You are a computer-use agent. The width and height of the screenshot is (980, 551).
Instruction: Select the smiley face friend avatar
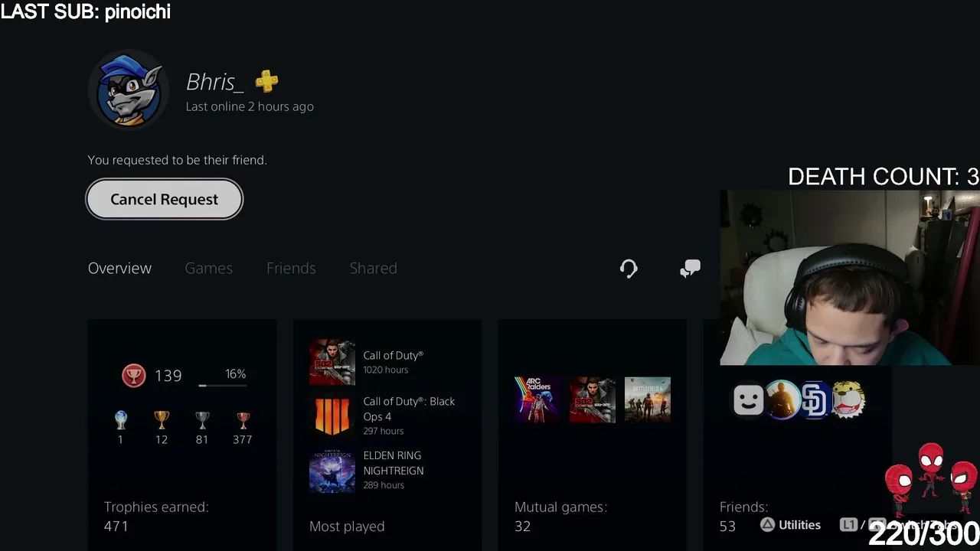click(x=748, y=399)
